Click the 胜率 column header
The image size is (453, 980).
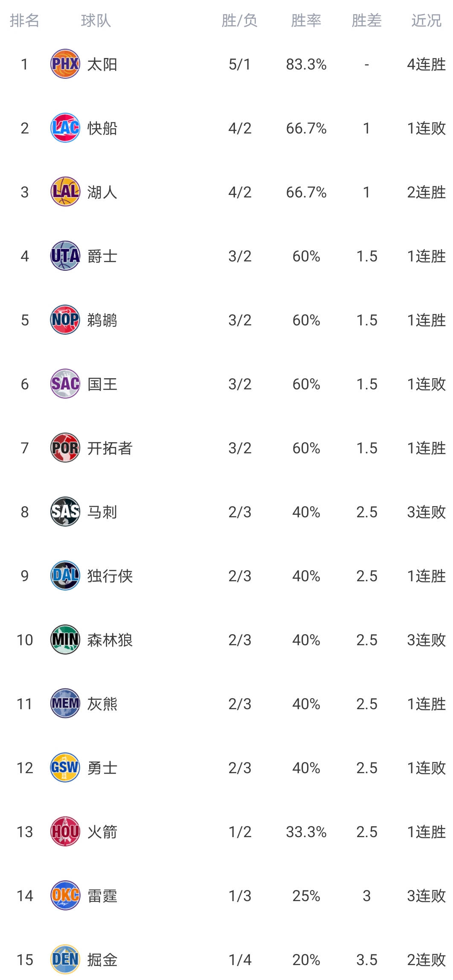tap(306, 20)
